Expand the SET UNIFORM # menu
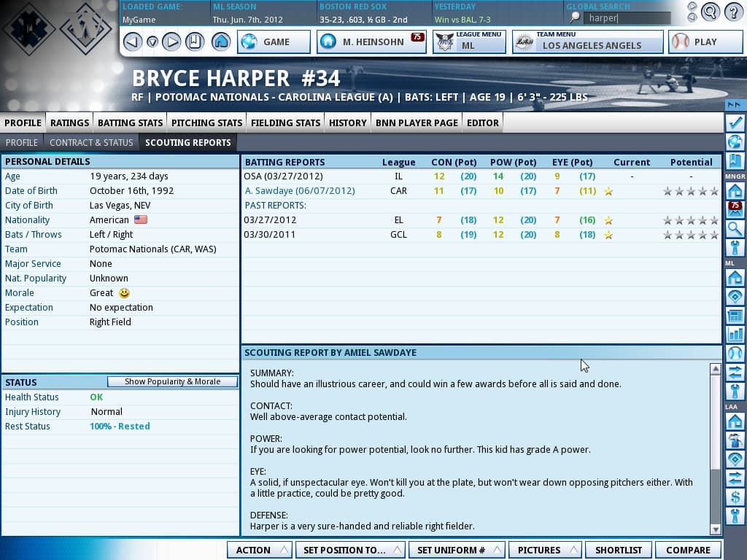 457,550
